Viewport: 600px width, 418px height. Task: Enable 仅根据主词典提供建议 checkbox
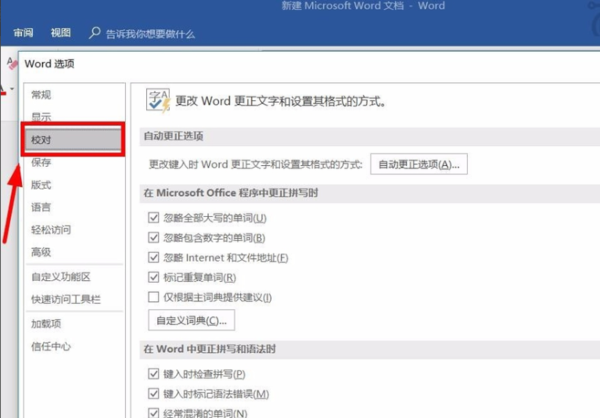(153, 297)
